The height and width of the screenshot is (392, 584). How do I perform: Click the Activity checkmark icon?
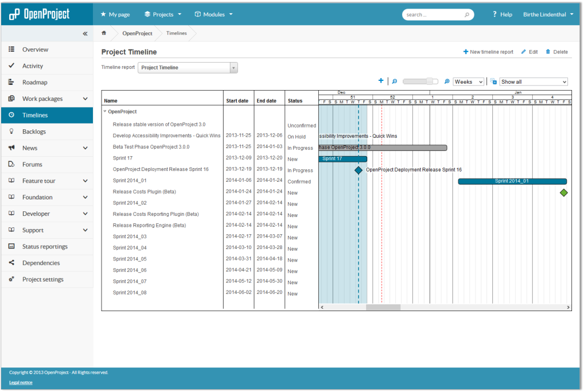[11, 66]
